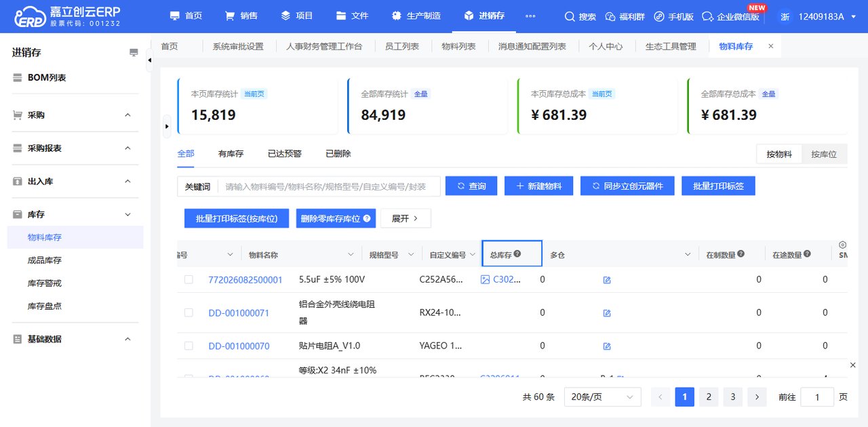Image resolution: width=868 pixels, height=427 pixels.
Task: Switch to the 个人中心 page tab
Action: 606,46
